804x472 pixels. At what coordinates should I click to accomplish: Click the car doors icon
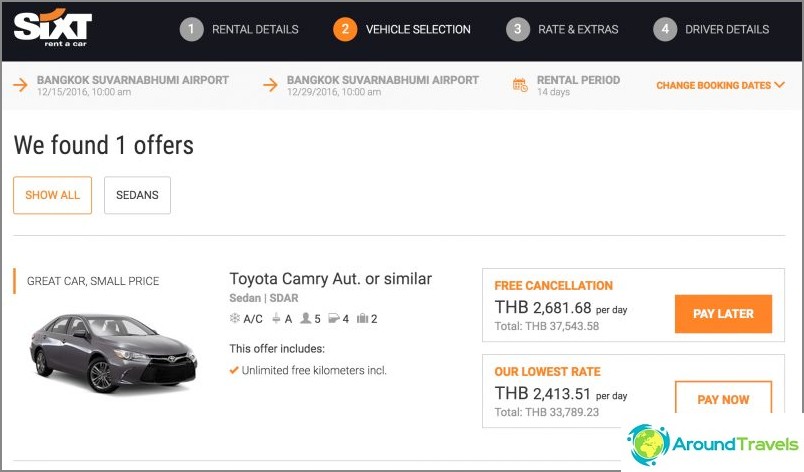pos(334,318)
